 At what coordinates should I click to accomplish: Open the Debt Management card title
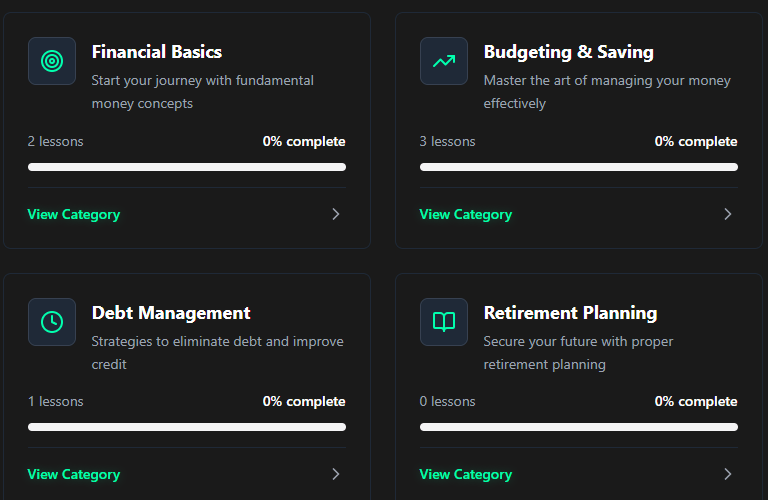(x=171, y=313)
